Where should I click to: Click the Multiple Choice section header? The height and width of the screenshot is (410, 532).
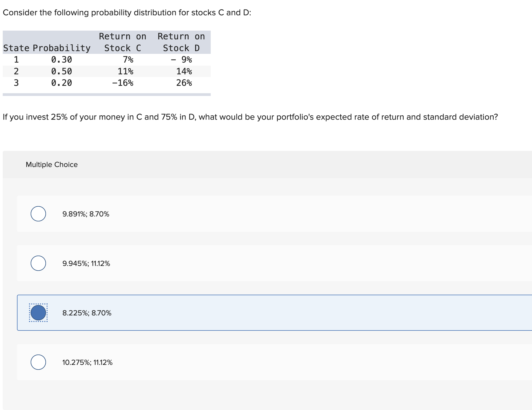pyautogui.click(x=52, y=164)
